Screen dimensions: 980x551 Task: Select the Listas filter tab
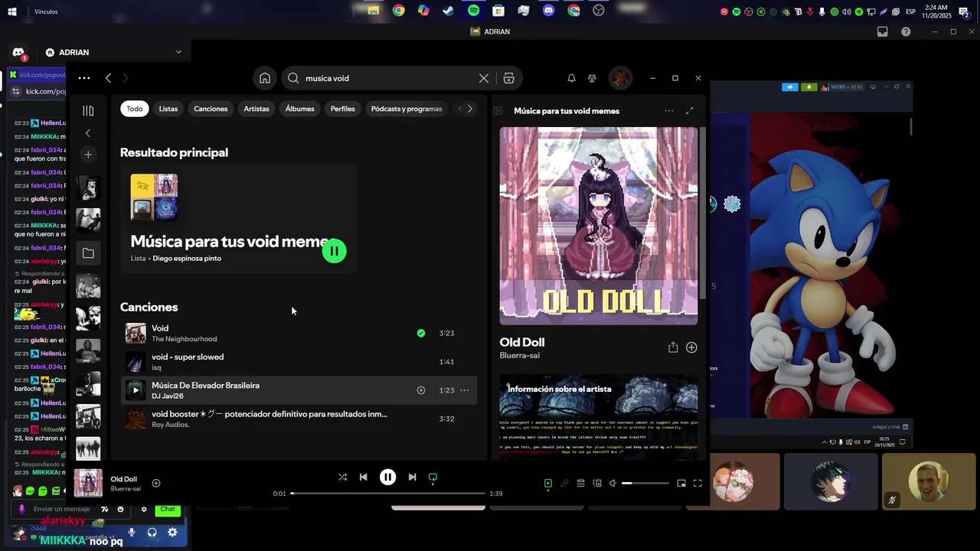(x=168, y=109)
